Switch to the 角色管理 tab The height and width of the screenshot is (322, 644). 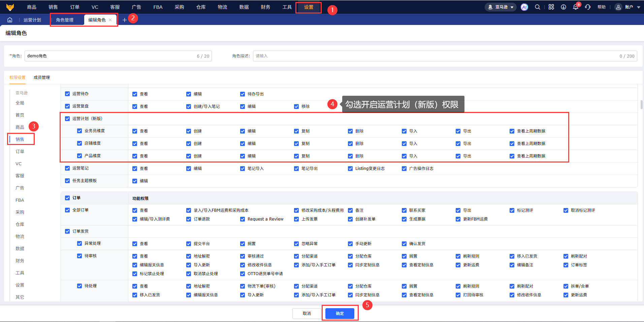[65, 20]
